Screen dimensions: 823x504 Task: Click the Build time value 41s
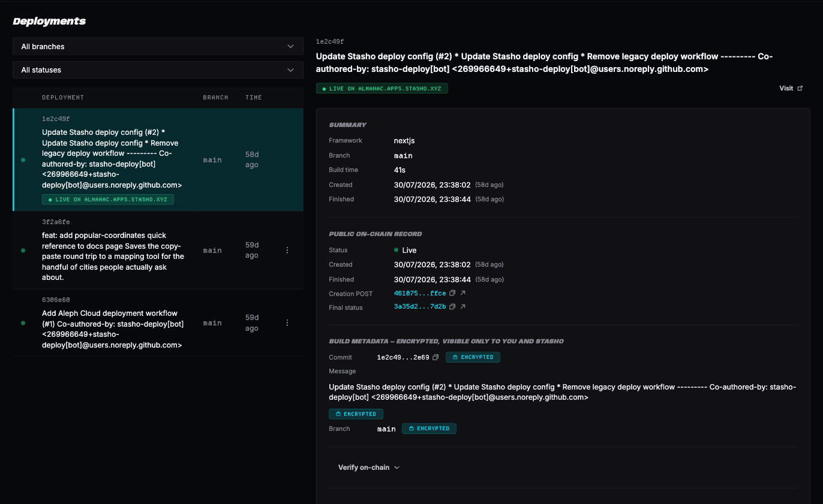click(x=400, y=170)
